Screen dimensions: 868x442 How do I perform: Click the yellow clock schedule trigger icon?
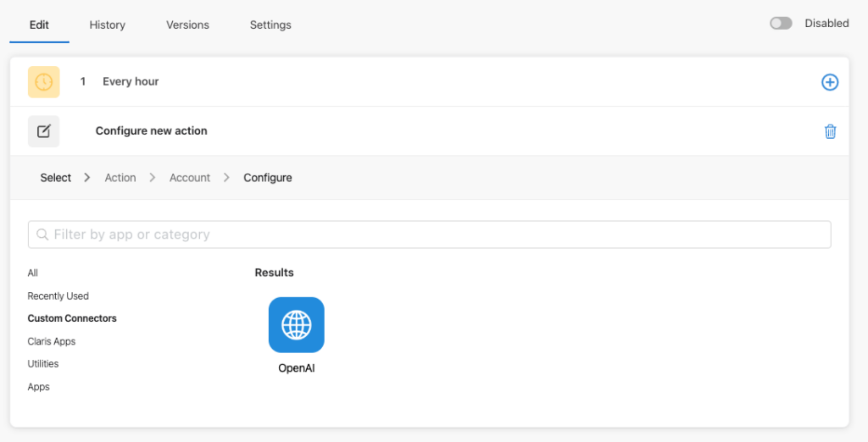pos(44,82)
